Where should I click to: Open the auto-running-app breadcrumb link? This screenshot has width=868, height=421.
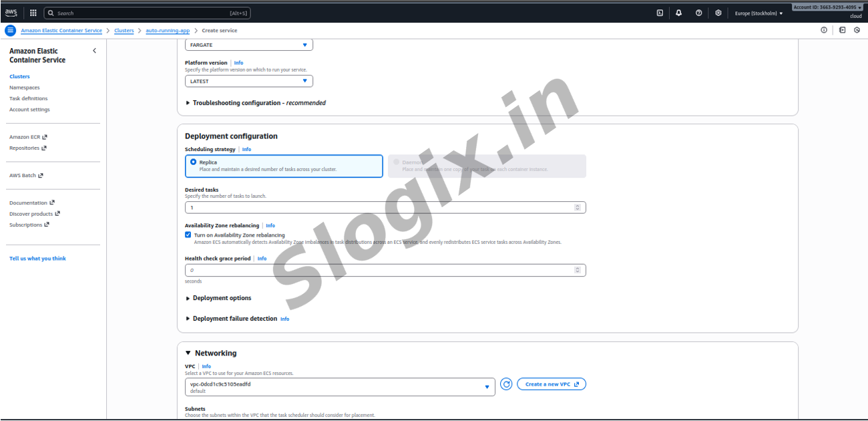pos(168,31)
